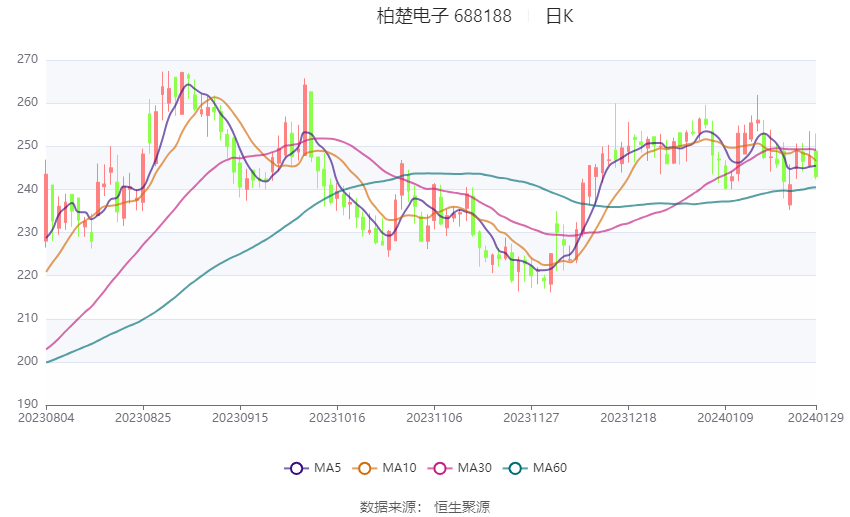The image size is (850, 517).
Task: Click the teal MA60 legend circle marker
Action: pos(517,468)
